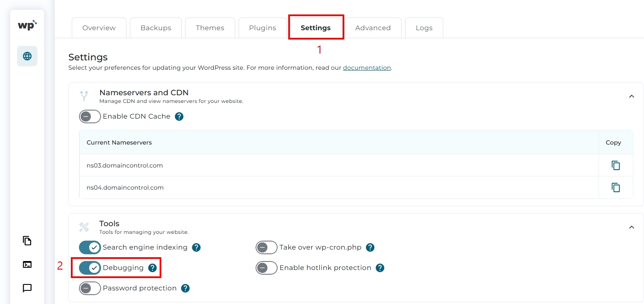Copy ns03.domaincontrol.com nameserver
The width and height of the screenshot is (644, 304).
point(616,165)
